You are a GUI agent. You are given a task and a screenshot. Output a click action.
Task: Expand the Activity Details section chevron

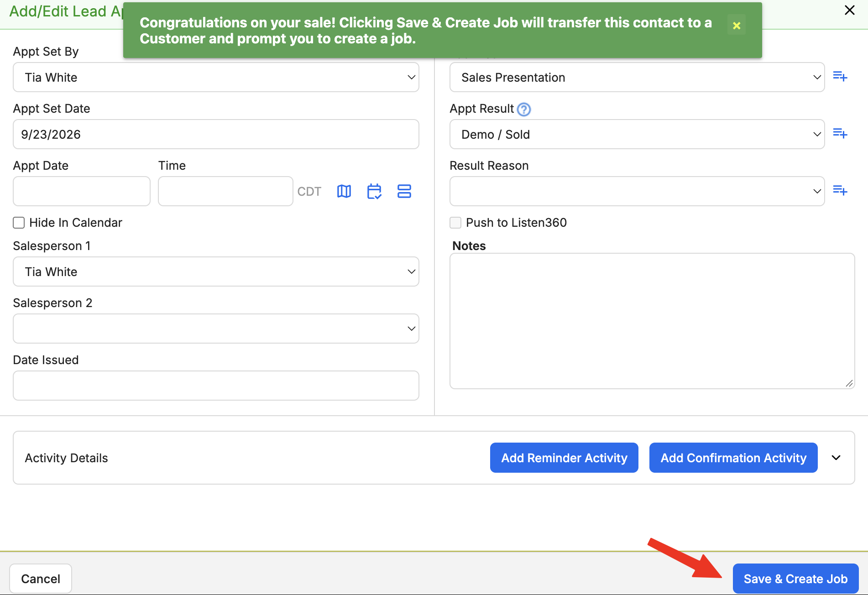[836, 458]
